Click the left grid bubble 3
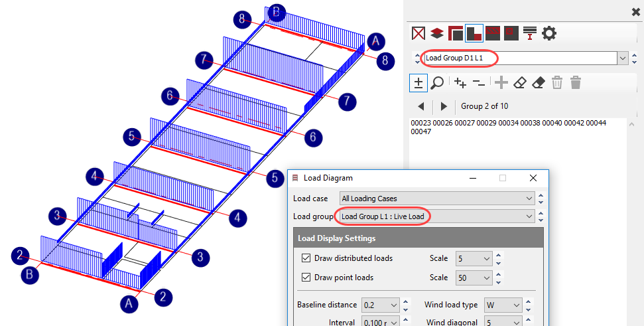Image resolution: width=644 pixels, height=326 pixels. pyautogui.click(x=58, y=216)
